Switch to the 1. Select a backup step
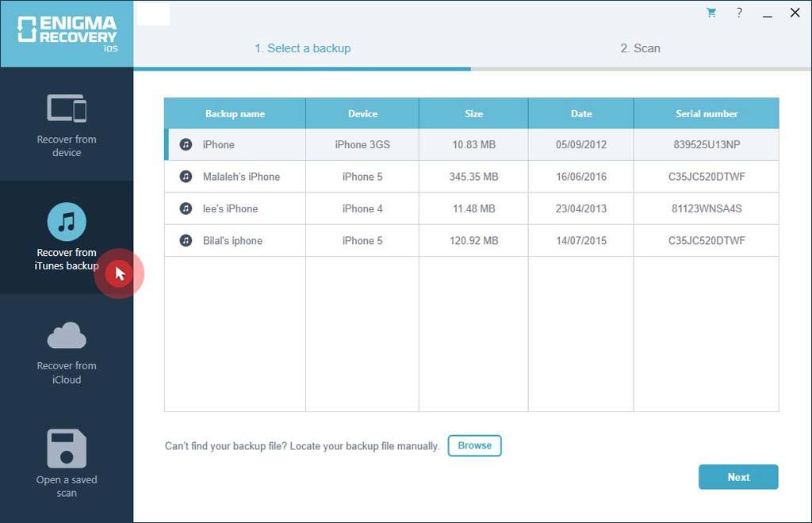This screenshot has height=523, width=812. click(302, 48)
